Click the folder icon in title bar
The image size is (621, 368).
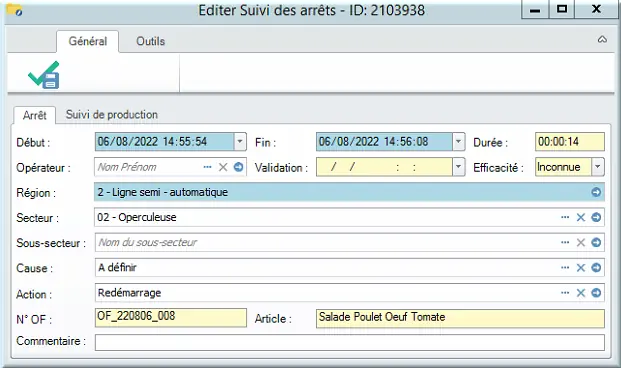(14, 10)
